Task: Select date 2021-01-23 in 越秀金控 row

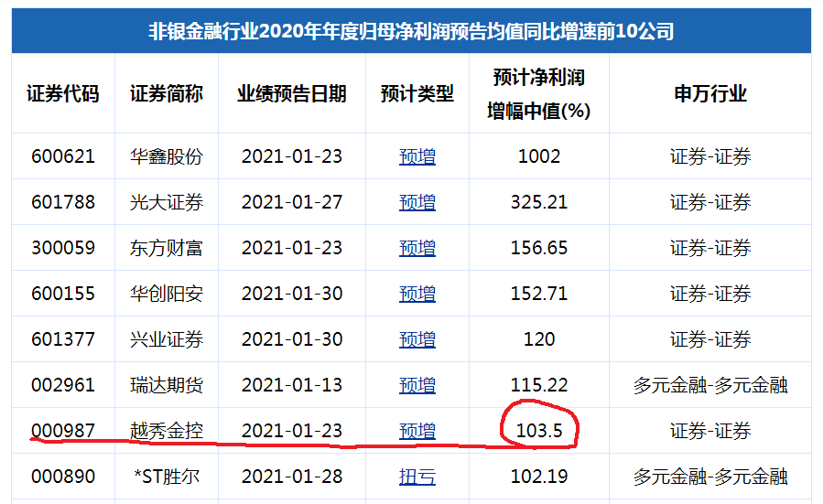Action: [292, 431]
